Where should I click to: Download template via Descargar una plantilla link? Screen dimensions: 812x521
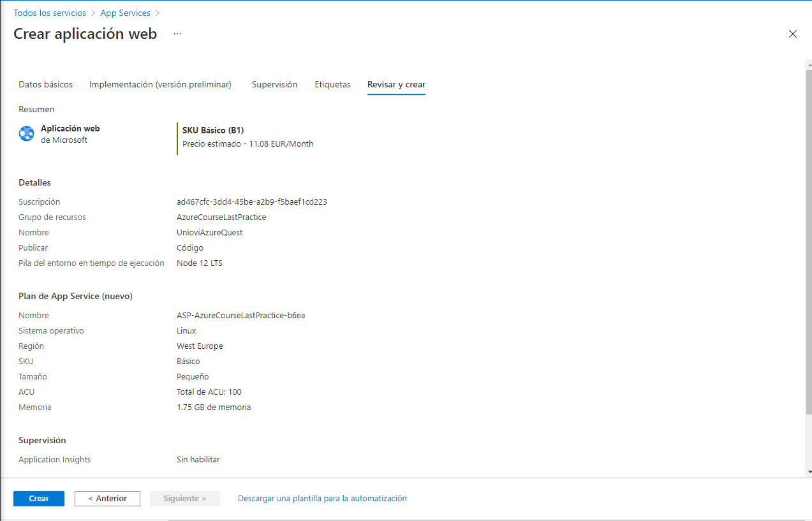click(x=322, y=499)
